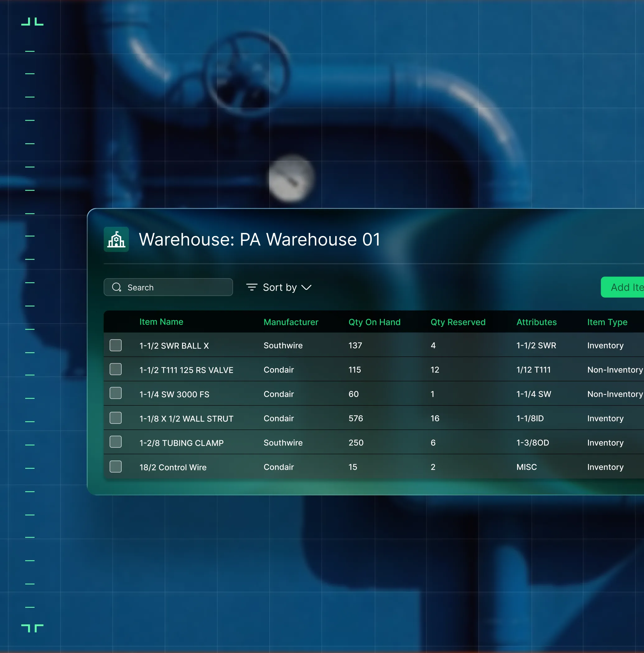
Task: Click the 1-1/8ID attribute cell
Action: pyautogui.click(x=530, y=419)
